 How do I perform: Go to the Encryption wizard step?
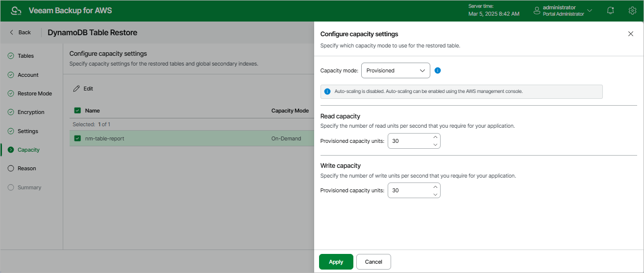(31, 112)
